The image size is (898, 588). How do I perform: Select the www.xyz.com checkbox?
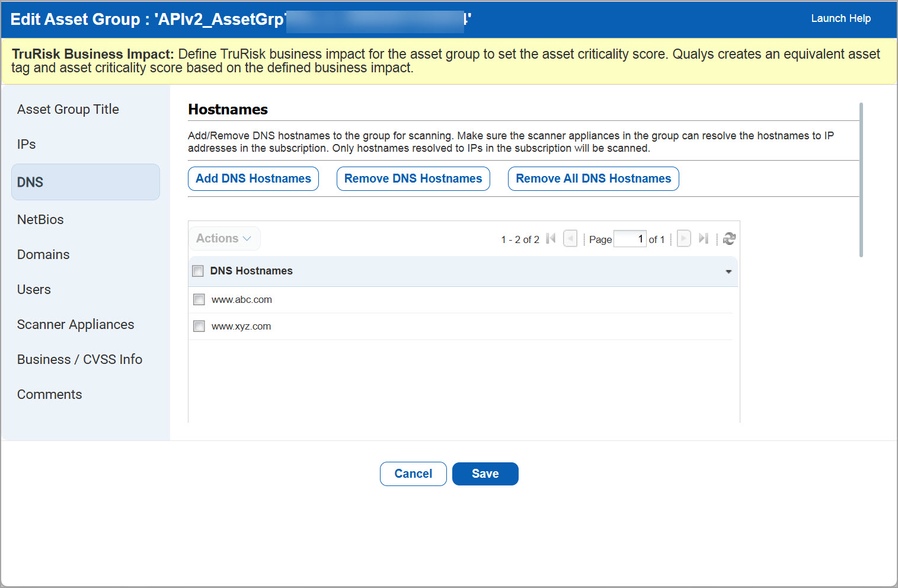[199, 326]
